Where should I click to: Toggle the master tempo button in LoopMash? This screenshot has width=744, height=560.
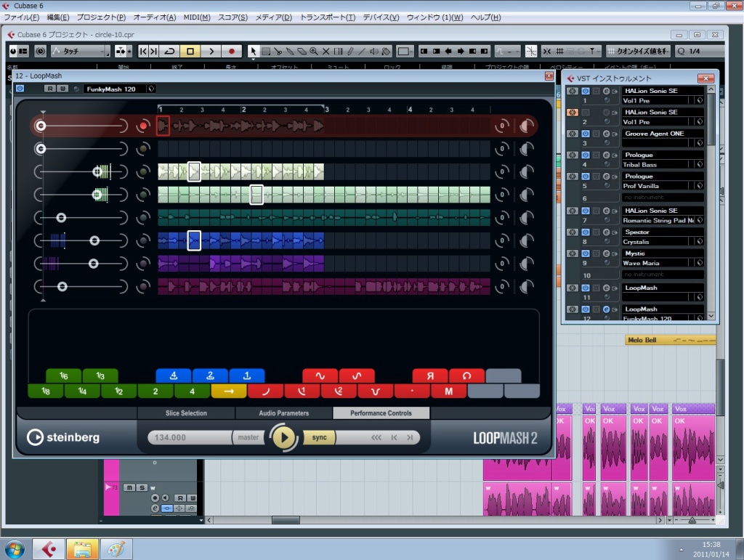[248, 437]
